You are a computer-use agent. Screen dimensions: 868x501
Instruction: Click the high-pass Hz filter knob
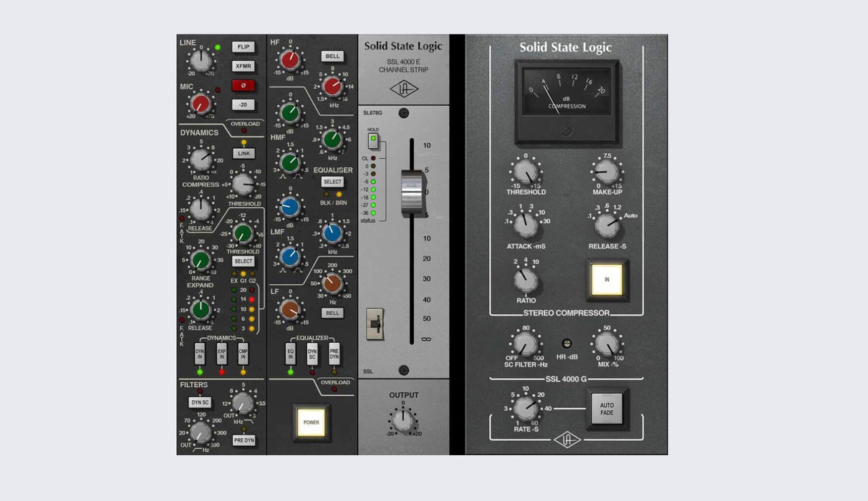point(201,432)
